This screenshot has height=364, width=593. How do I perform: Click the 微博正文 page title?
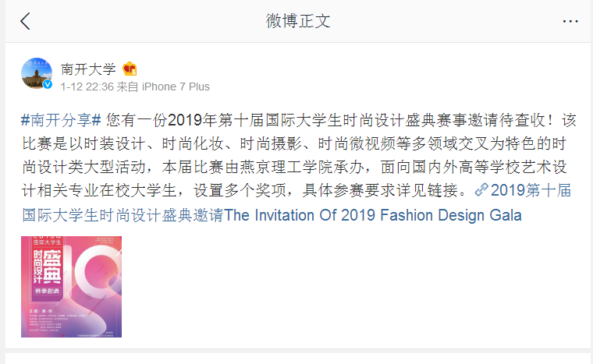[x=298, y=21]
